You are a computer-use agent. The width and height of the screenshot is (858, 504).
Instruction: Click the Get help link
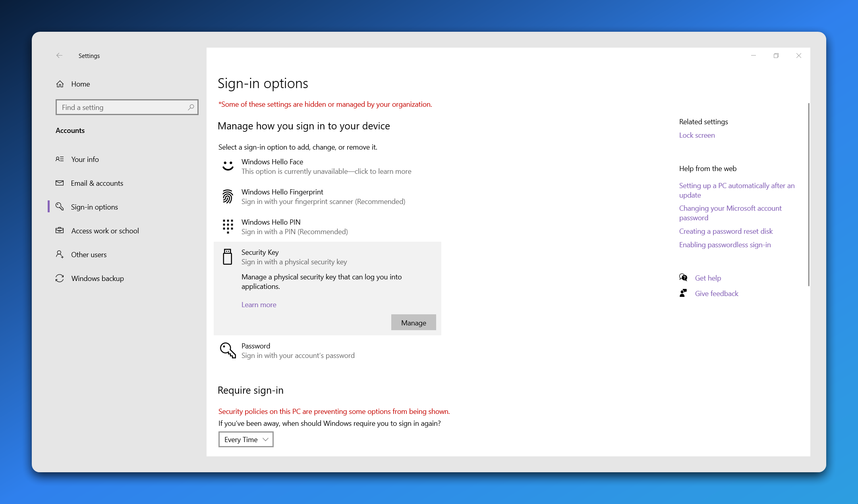(708, 278)
